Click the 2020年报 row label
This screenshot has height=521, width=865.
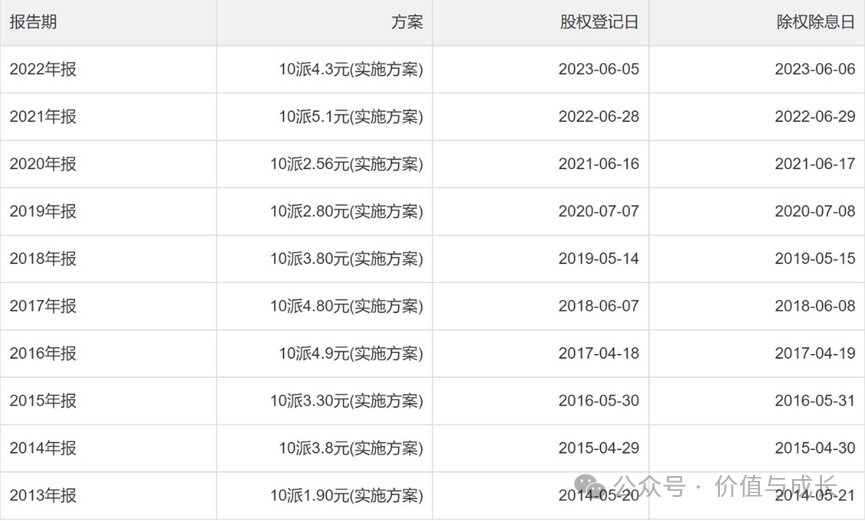click(43, 164)
